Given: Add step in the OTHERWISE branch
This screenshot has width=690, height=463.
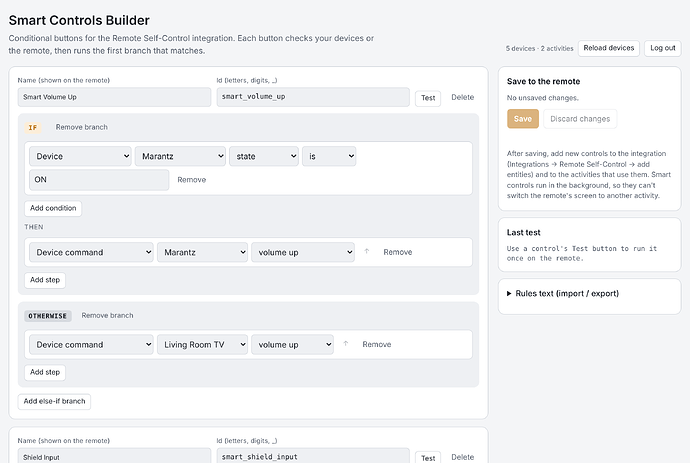Looking at the screenshot, I should tap(45, 372).
